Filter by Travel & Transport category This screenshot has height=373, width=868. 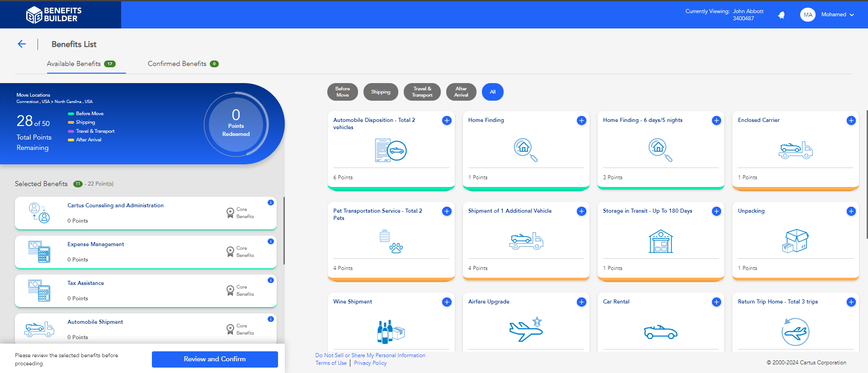pyautogui.click(x=422, y=92)
